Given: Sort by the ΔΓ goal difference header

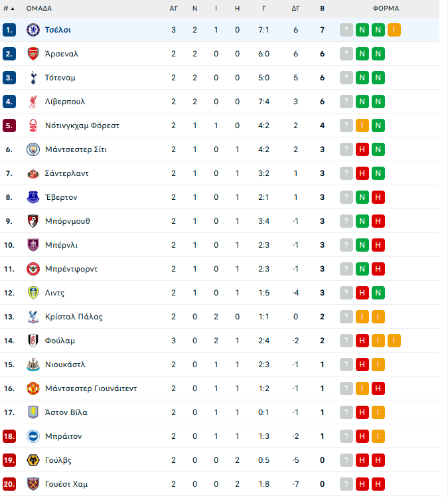Looking at the screenshot, I should [295, 9].
